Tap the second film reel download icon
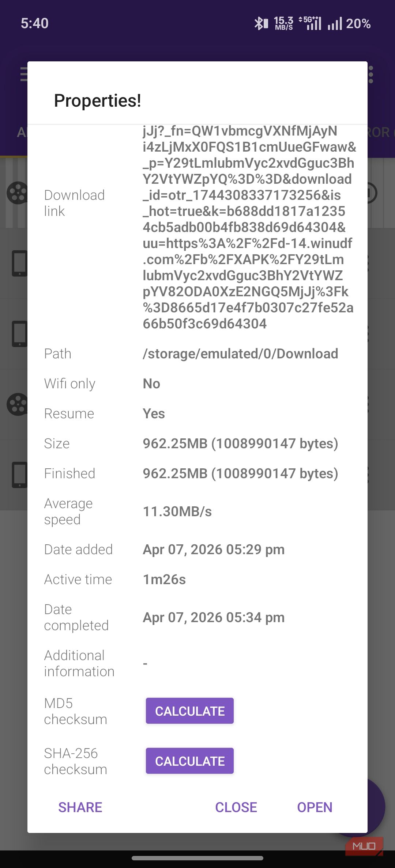 click(x=17, y=404)
